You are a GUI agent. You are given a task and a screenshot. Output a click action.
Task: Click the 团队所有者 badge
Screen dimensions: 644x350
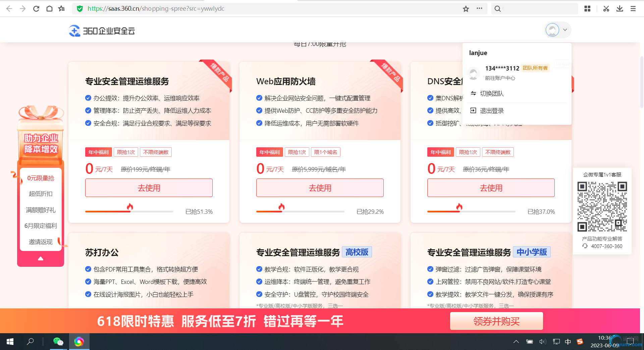(535, 68)
